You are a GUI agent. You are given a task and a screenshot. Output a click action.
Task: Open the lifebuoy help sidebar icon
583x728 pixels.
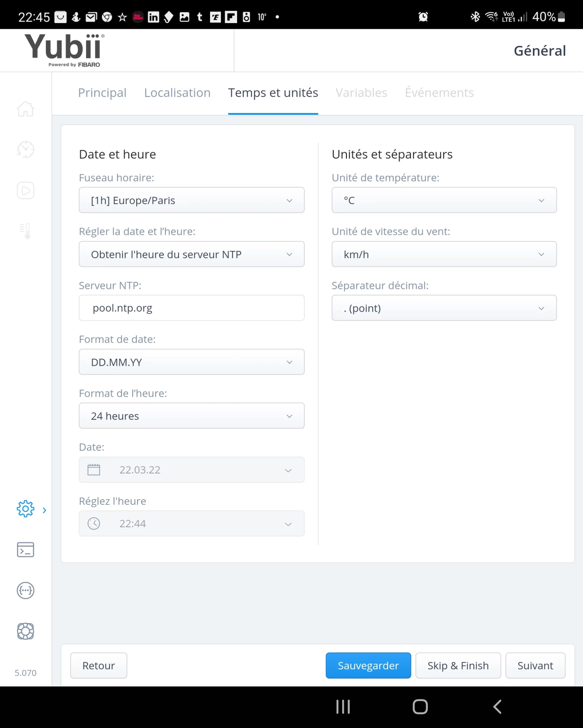point(26,631)
